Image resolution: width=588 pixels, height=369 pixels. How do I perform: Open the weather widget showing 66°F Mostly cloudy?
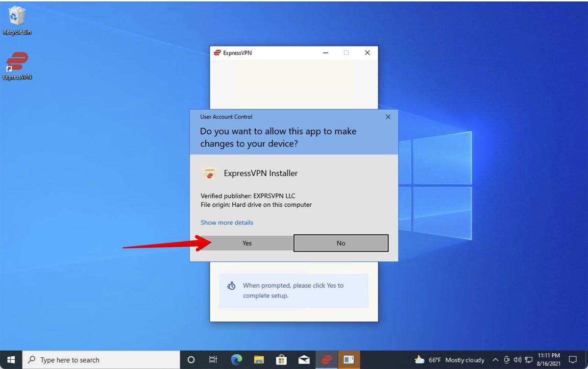tap(449, 360)
